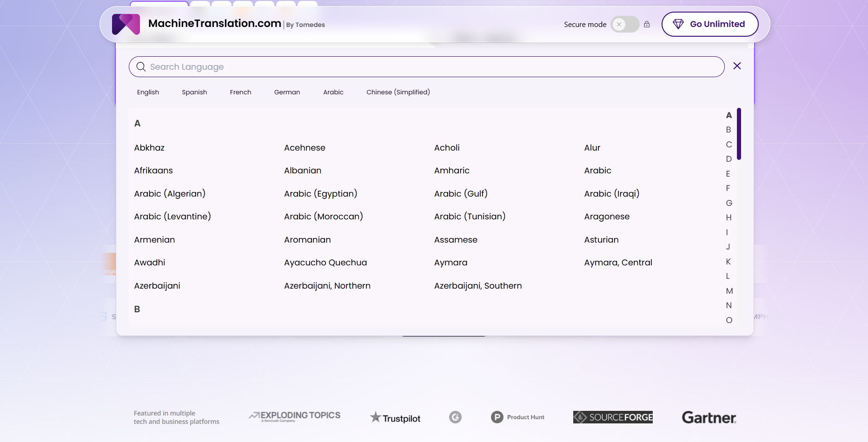Focus the Search Language input field
Image resolution: width=868 pixels, height=442 pixels.
pos(426,67)
